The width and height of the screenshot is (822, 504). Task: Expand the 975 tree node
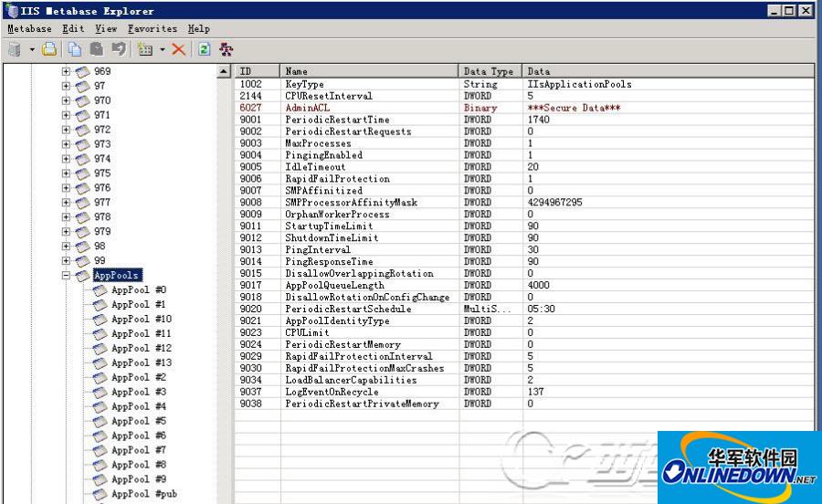pos(66,173)
